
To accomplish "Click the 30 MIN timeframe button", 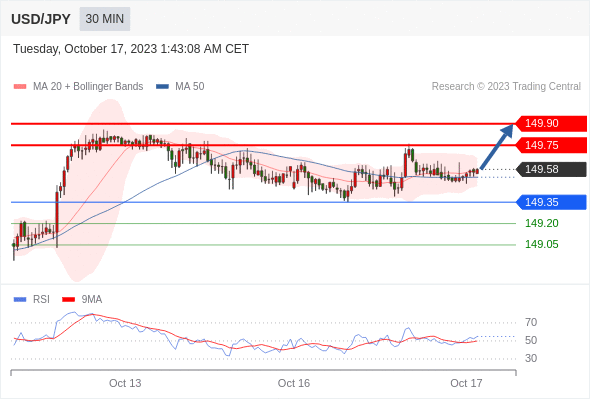I will pos(105,19).
